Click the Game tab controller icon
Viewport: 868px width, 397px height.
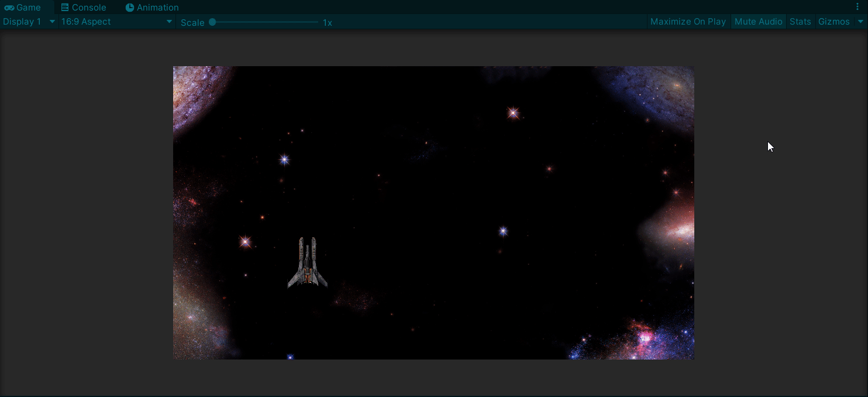(9, 8)
